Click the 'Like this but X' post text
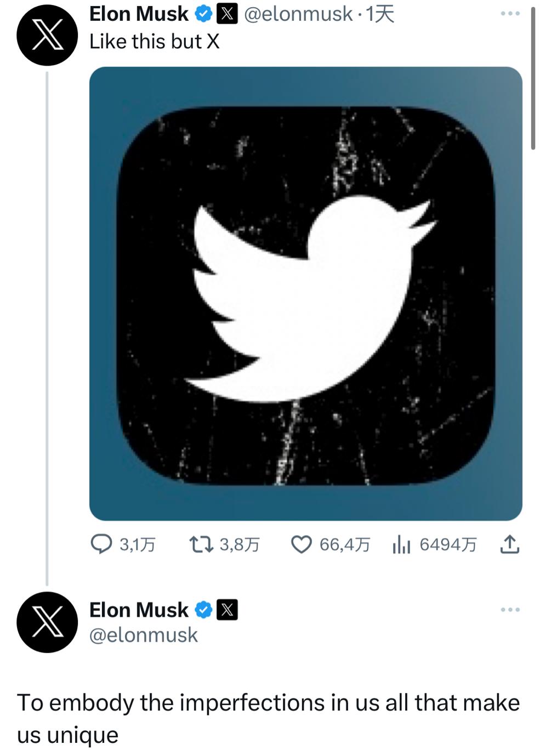The height and width of the screenshot is (756, 540). [x=155, y=42]
